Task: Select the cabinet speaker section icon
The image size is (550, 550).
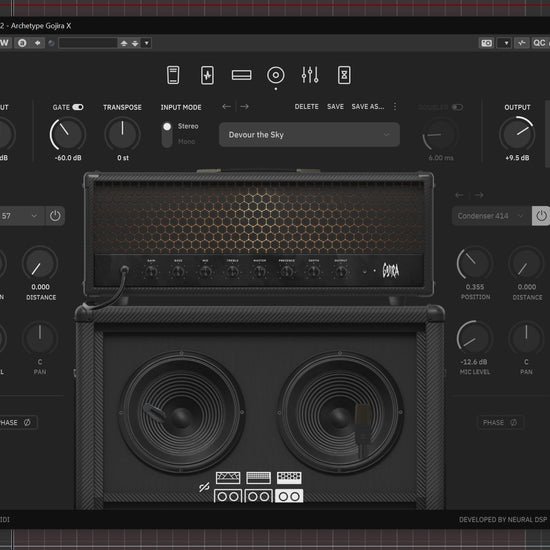Action: pyautogui.click(x=276, y=75)
